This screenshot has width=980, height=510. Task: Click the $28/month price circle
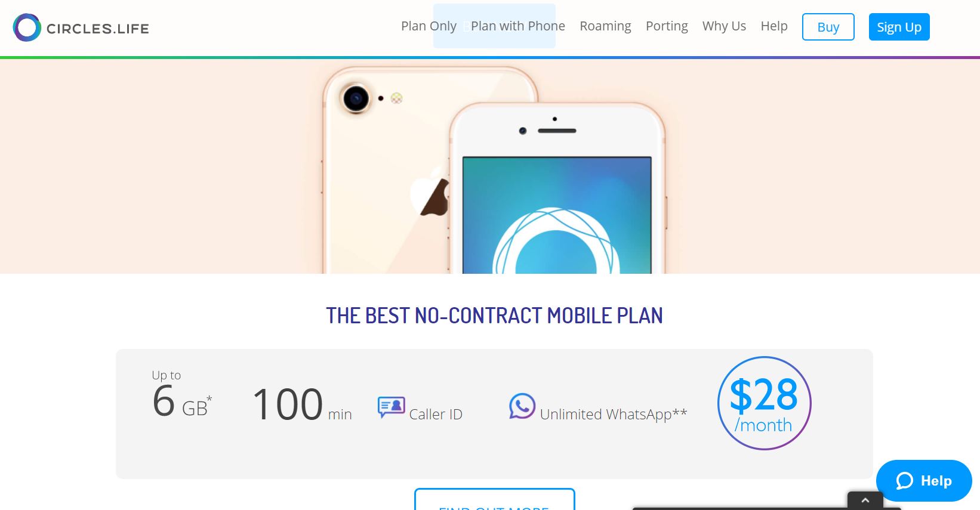click(x=765, y=403)
